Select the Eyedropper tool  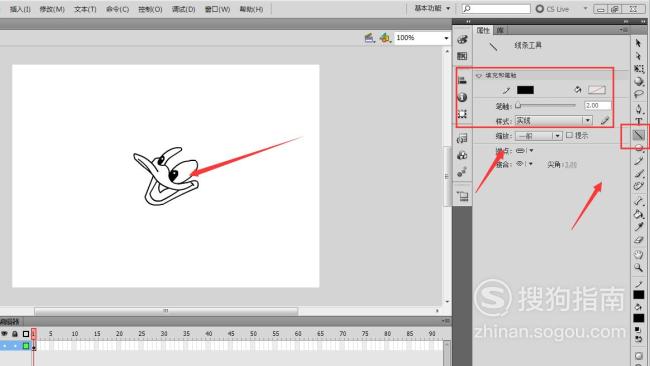(x=638, y=227)
